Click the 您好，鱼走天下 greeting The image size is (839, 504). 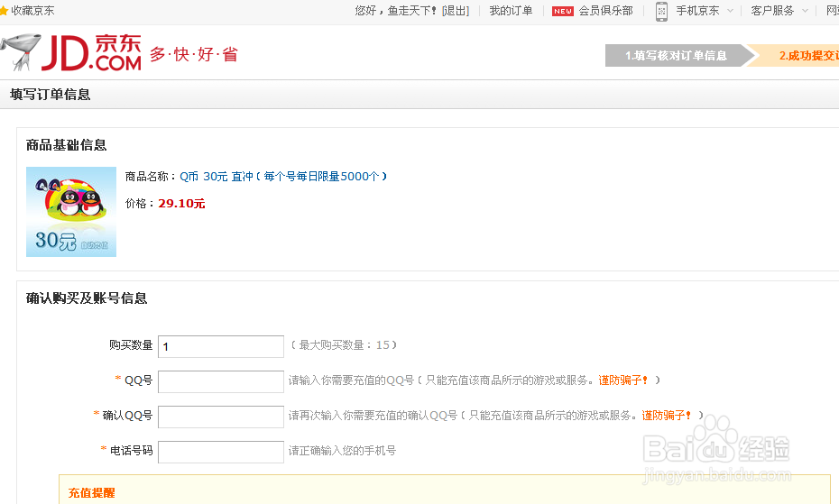[x=395, y=11]
